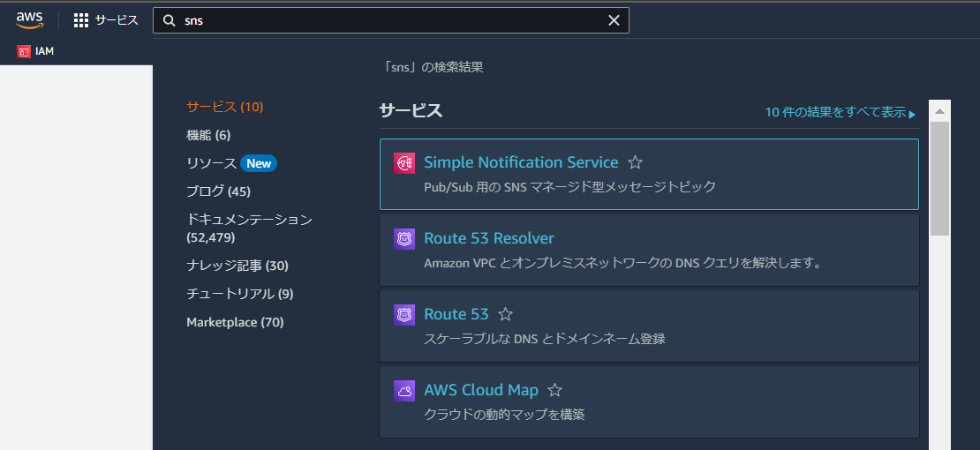Open the services grid menu icon
The height and width of the screenshot is (450, 980).
click(81, 20)
